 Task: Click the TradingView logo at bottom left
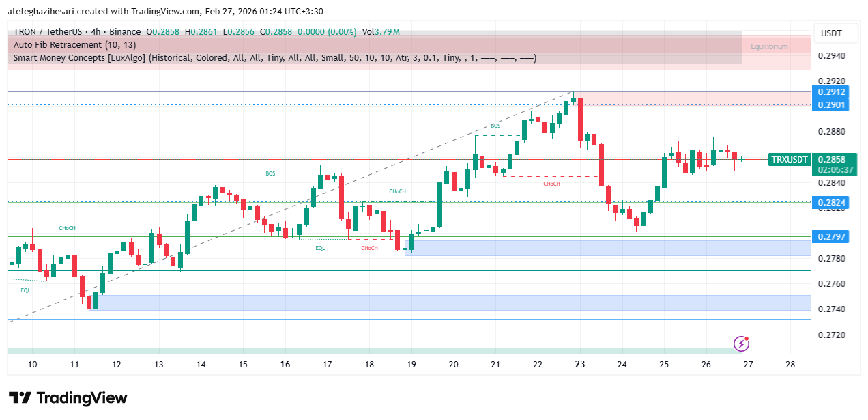pyautogui.click(x=68, y=398)
